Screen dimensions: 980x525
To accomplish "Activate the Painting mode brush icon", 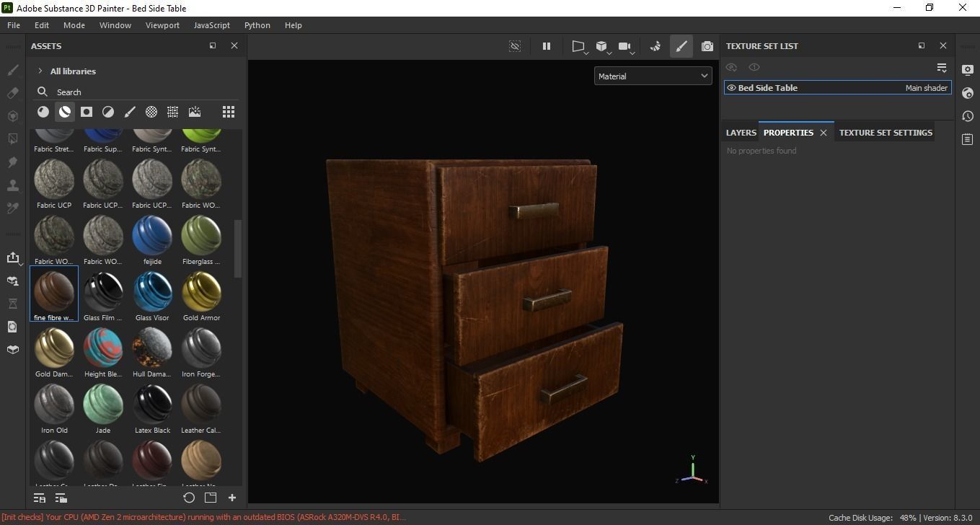I will [681, 46].
